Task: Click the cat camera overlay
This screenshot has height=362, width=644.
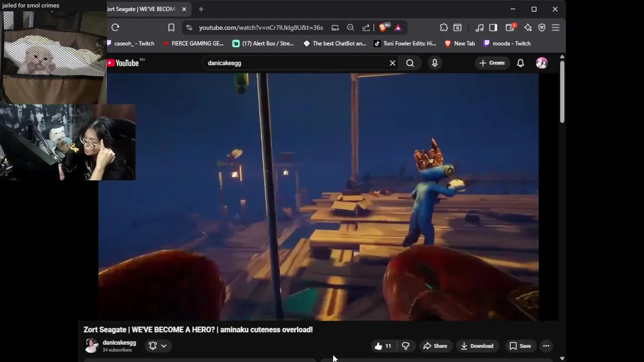Action: coord(53,57)
